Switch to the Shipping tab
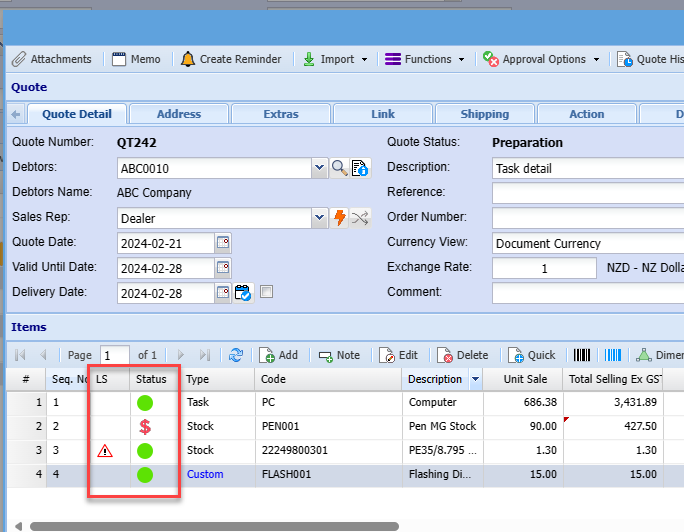684x532 pixels. [484, 114]
